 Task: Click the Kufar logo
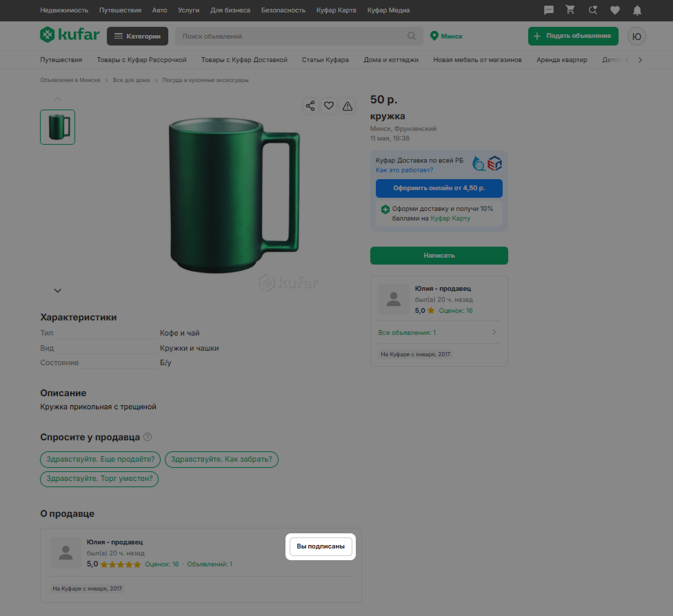tap(70, 34)
